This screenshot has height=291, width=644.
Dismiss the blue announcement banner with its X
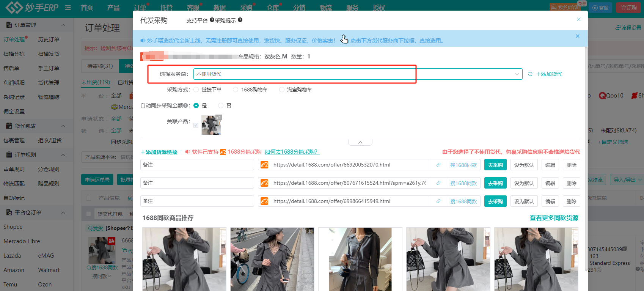[577, 36]
